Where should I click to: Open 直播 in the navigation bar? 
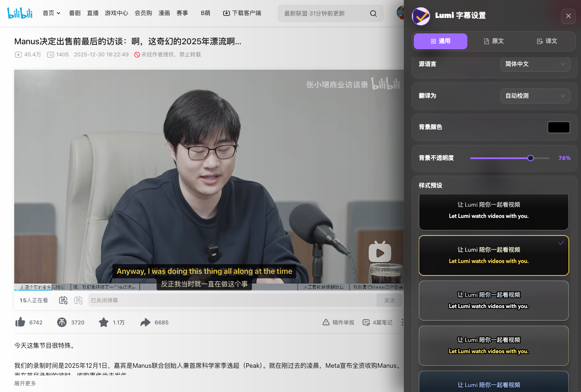93,13
